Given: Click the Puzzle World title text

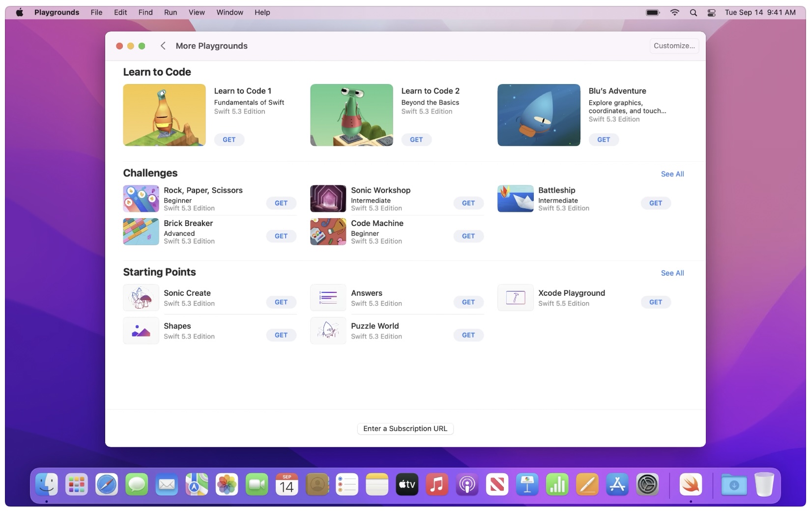Looking at the screenshot, I should click(x=375, y=326).
